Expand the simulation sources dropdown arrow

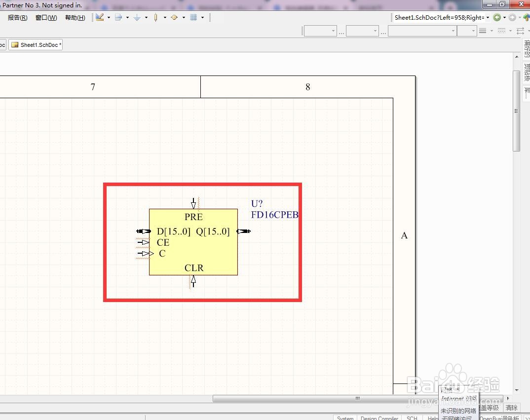184,18
